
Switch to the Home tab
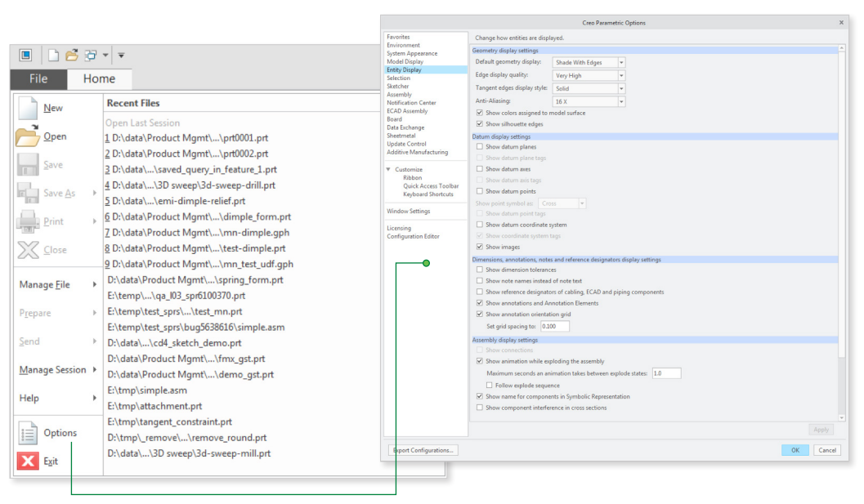point(99,78)
